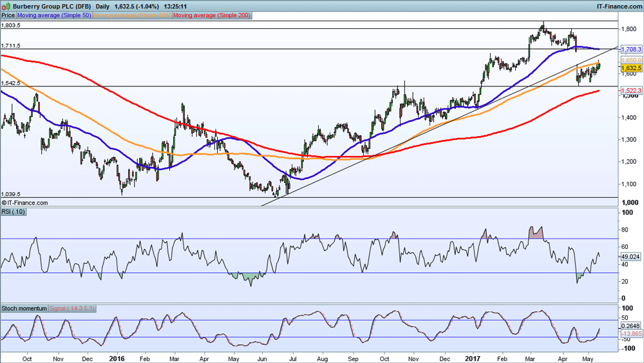Viewport: 644px width, 363px height.
Task: Click the 1,039.5 low level label
Action: coord(11,194)
